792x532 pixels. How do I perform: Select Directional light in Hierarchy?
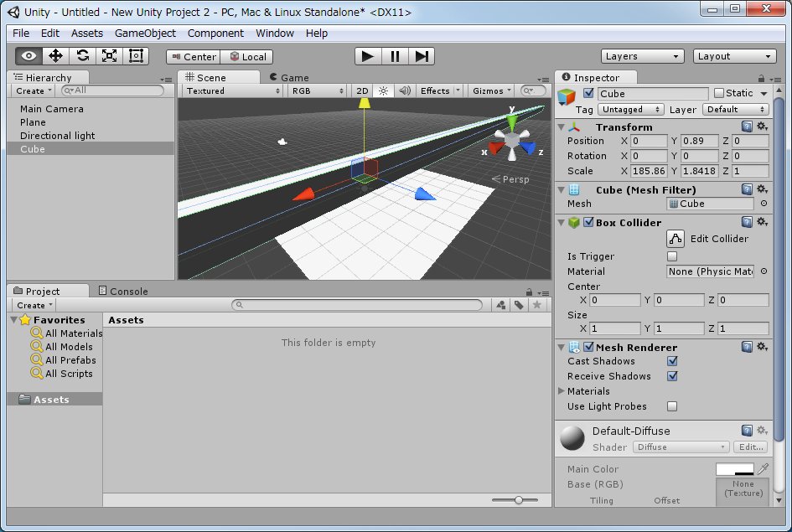[x=57, y=136]
